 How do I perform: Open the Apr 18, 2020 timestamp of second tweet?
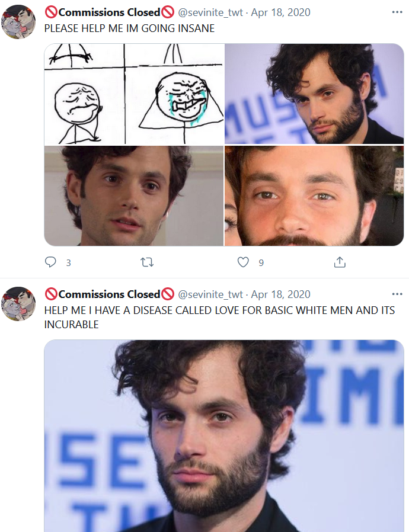[x=281, y=294]
